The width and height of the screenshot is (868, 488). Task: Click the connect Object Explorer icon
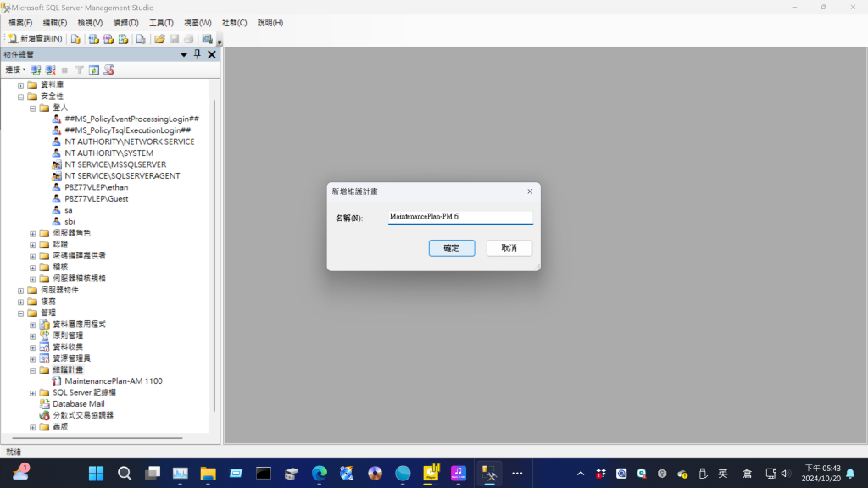[36, 70]
